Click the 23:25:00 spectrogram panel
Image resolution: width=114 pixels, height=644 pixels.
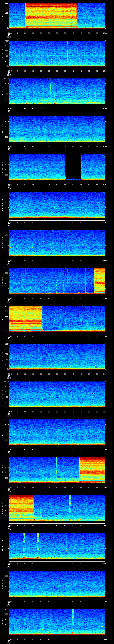coord(57,432)
